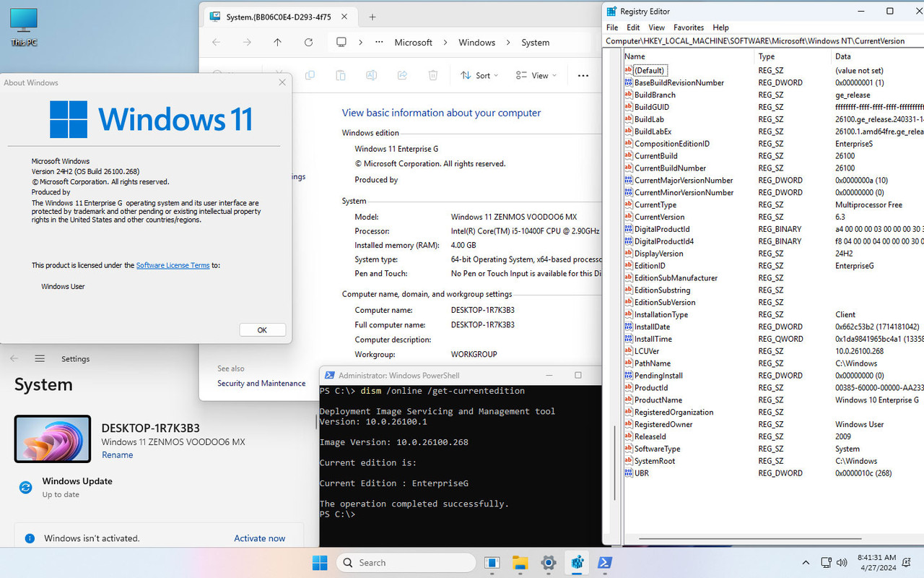Click OK in About Windows dialog
The height and width of the screenshot is (578, 924).
[x=262, y=329]
